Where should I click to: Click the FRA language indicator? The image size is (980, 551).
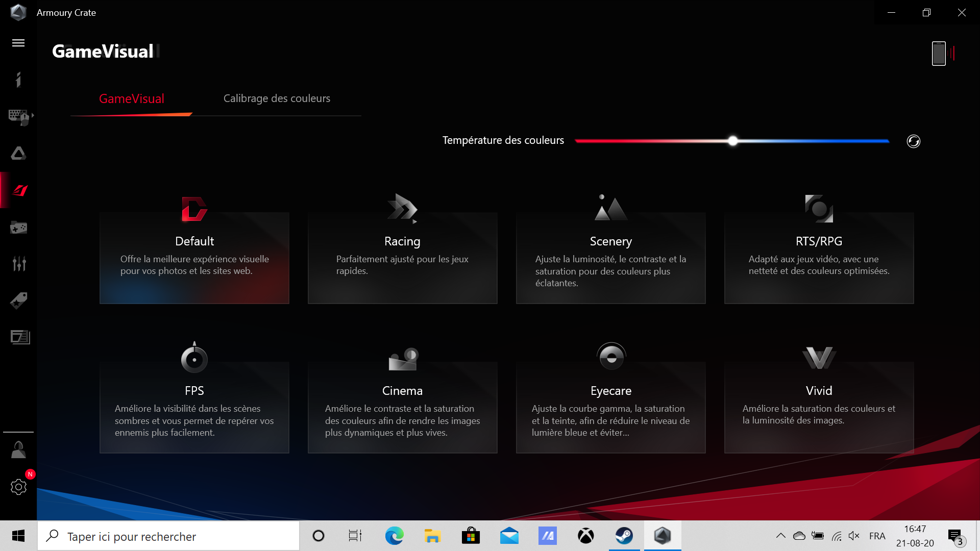pos(877,536)
